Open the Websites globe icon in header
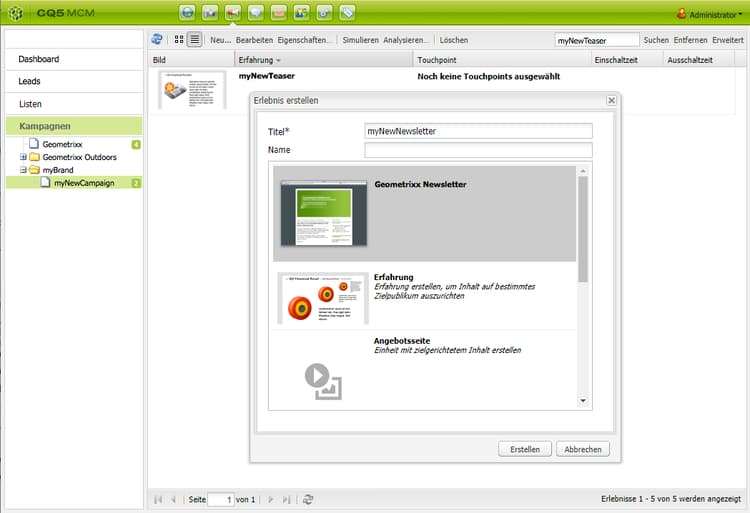This screenshot has height=513, width=750. point(188,12)
